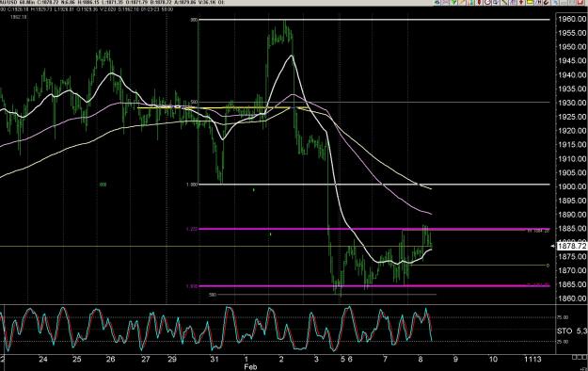The image size is (588, 371).
Task: Click the stochastic 25.00 level label
Action: [x=563, y=342]
